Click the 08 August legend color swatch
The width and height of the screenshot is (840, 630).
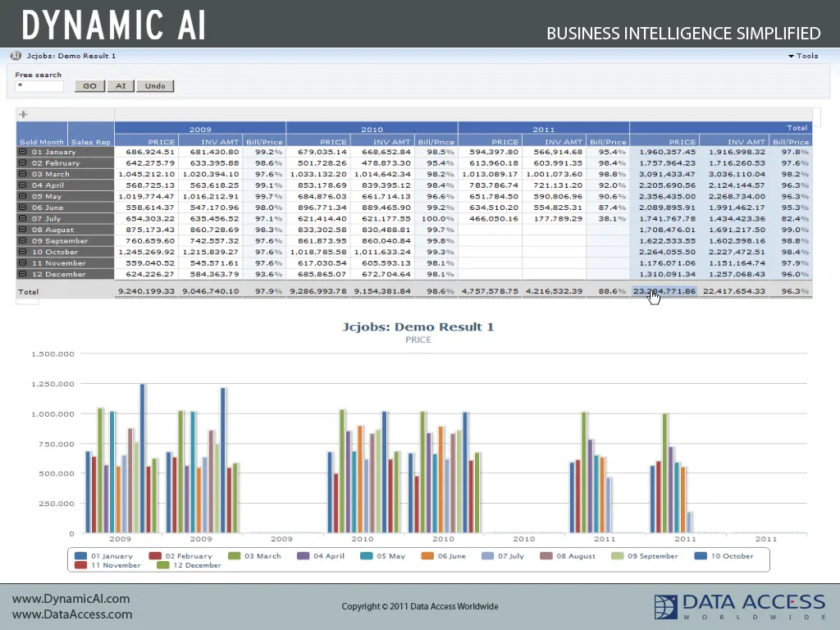click(x=546, y=556)
